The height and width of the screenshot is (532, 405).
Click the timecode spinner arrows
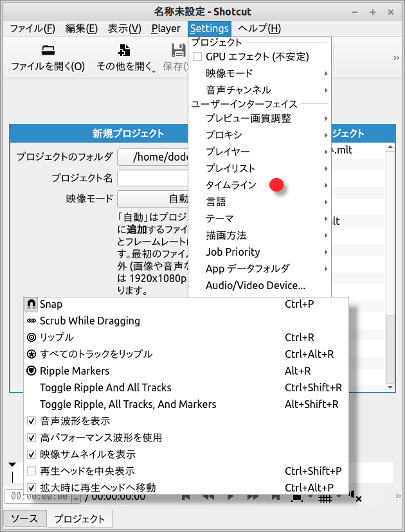tap(76, 497)
